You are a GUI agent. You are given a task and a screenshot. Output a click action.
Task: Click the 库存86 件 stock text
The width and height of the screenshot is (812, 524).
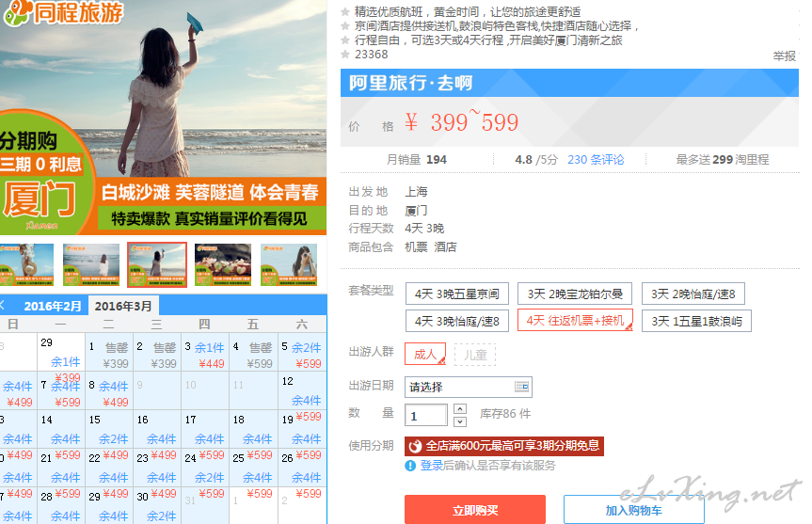(x=505, y=414)
